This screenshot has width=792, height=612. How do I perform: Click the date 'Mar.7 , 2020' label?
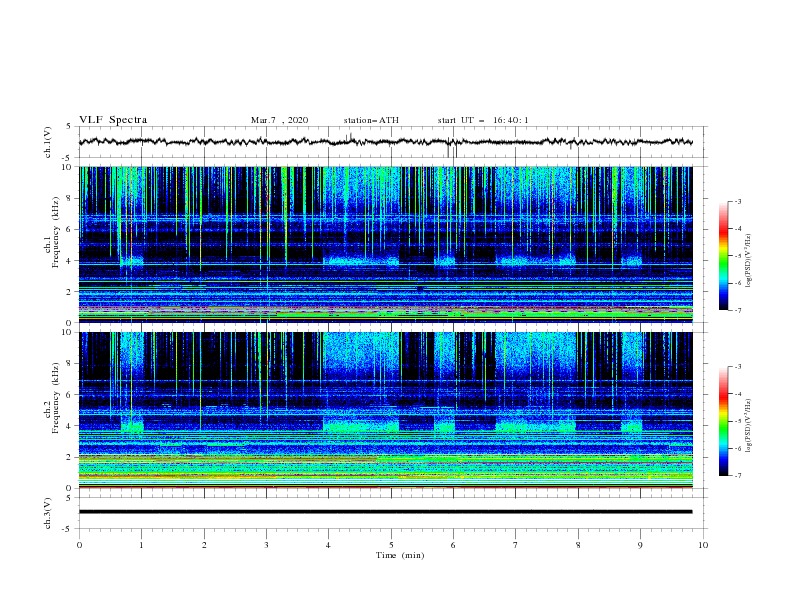(x=279, y=120)
